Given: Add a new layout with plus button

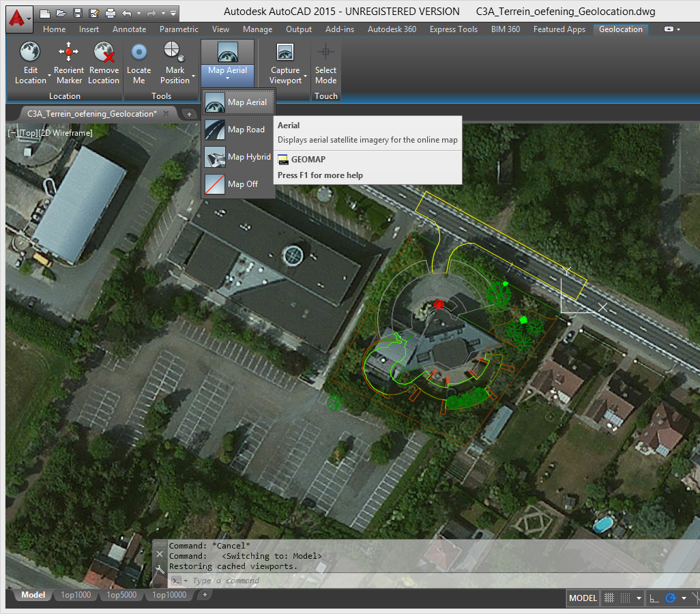Looking at the screenshot, I should coord(205,594).
